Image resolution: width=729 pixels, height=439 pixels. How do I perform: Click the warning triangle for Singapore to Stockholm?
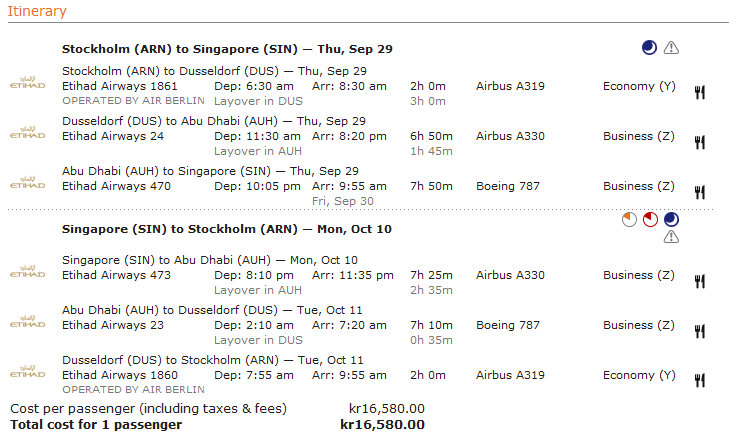coord(671,237)
